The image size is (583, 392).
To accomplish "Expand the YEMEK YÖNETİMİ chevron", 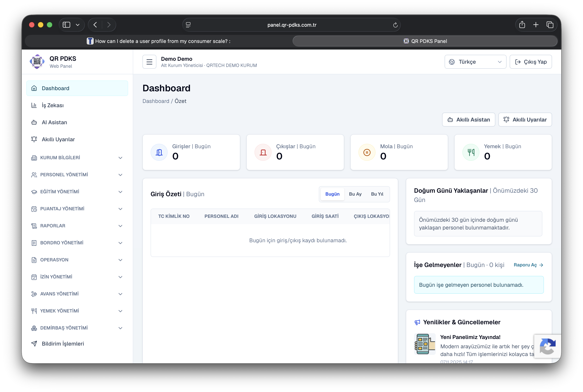I will [x=120, y=311].
